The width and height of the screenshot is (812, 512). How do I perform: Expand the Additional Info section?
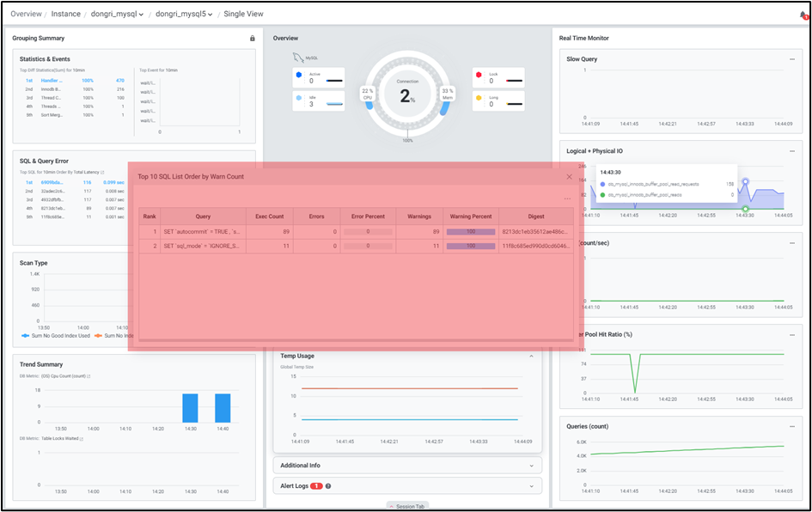(x=531, y=466)
